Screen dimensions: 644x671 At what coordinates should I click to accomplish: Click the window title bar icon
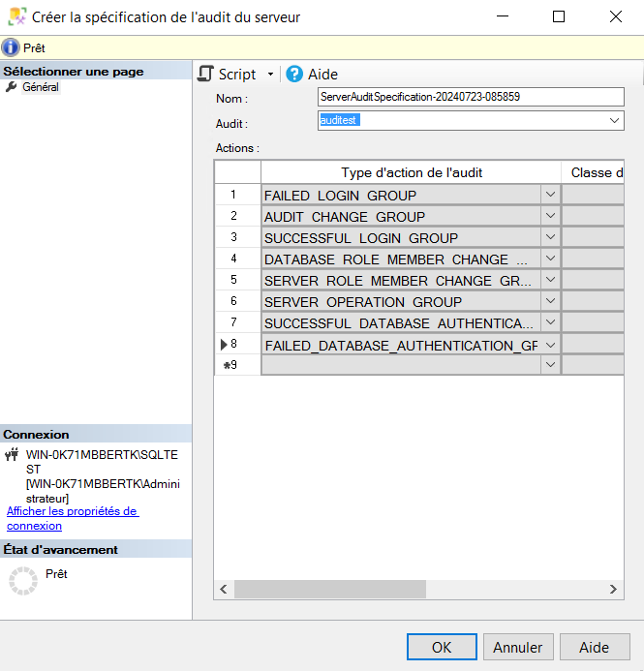click(x=16, y=16)
